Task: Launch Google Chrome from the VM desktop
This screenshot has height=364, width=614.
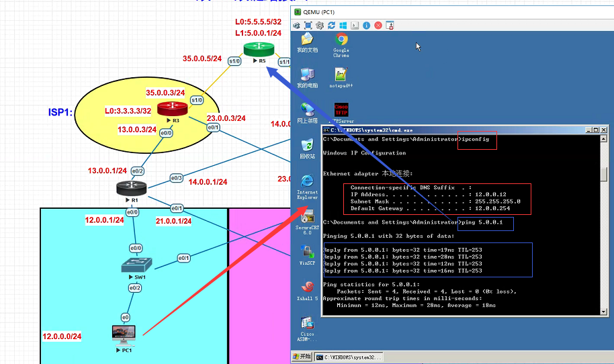Action: (x=341, y=45)
